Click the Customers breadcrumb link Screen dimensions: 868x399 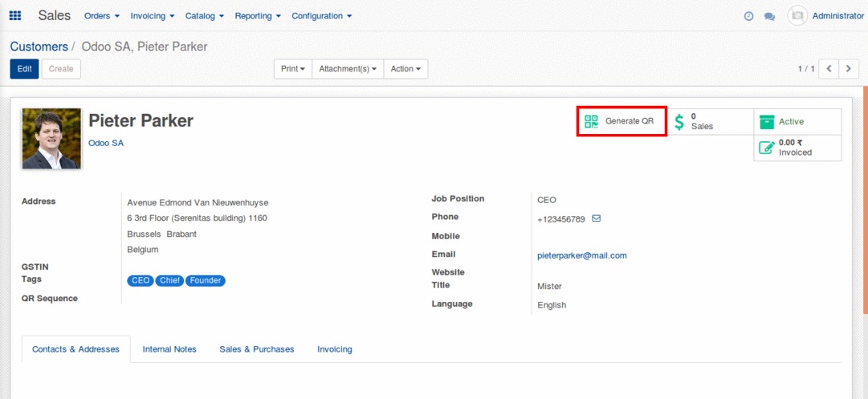[x=39, y=47]
